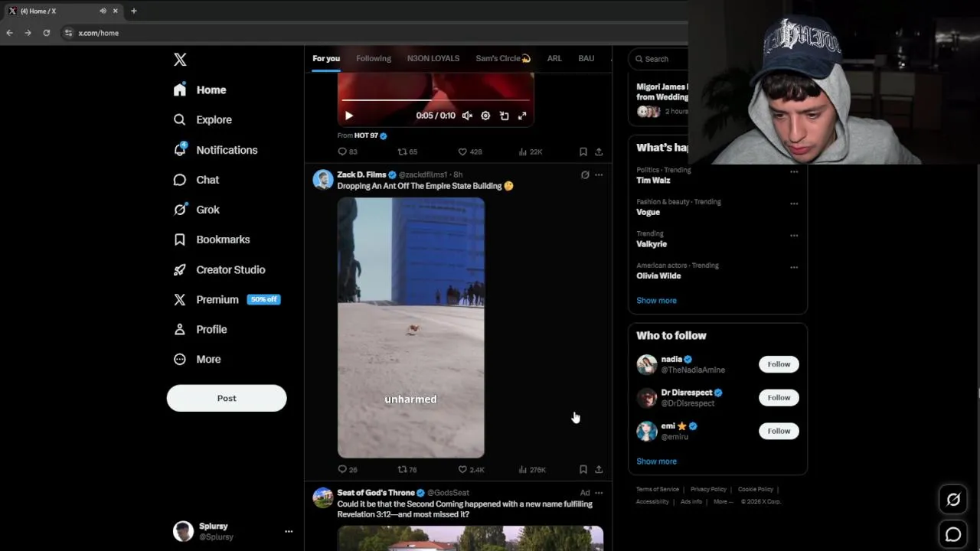Open the video settings gear
Image resolution: width=980 pixels, height=551 pixels.
click(x=485, y=116)
